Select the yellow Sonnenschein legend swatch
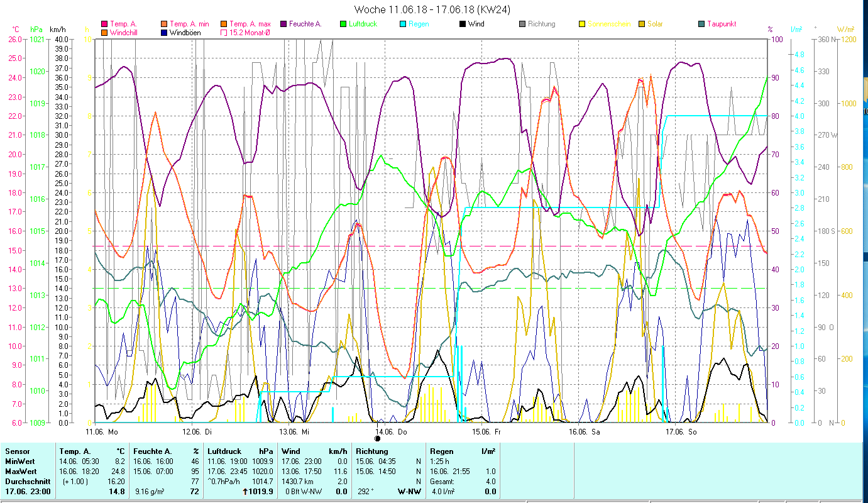The image size is (868, 503). (582, 24)
